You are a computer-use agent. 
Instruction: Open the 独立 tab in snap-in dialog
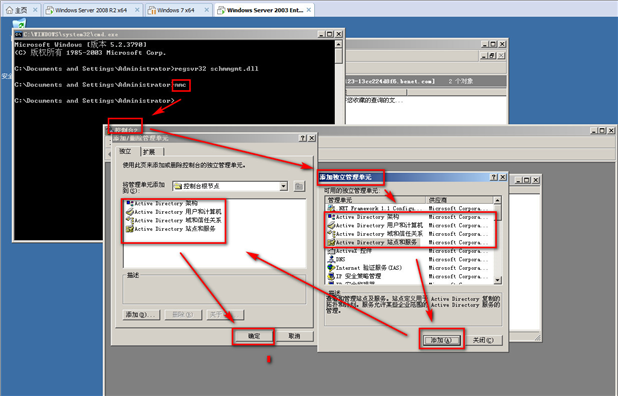(x=125, y=151)
